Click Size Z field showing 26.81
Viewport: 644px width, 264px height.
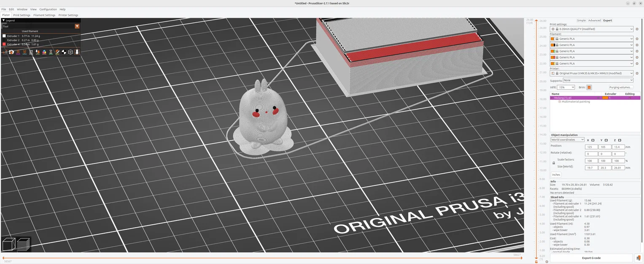coord(618,167)
